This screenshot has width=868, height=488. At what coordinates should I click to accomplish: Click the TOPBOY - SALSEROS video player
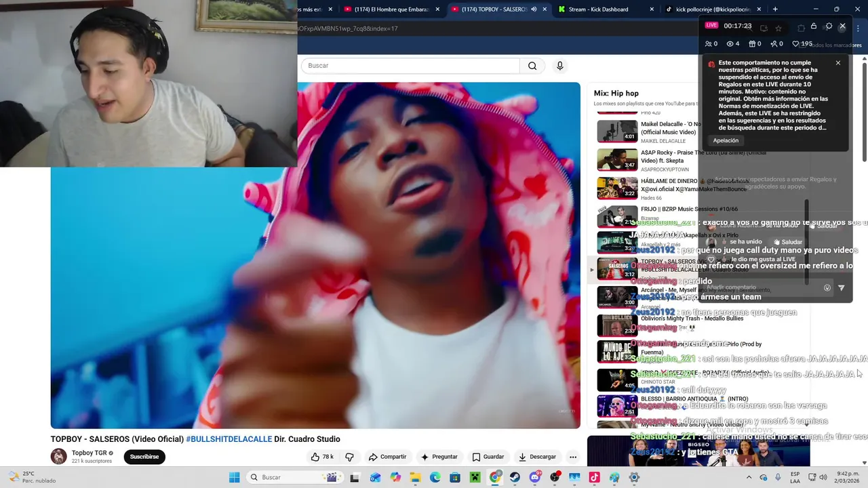[x=315, y=256]
